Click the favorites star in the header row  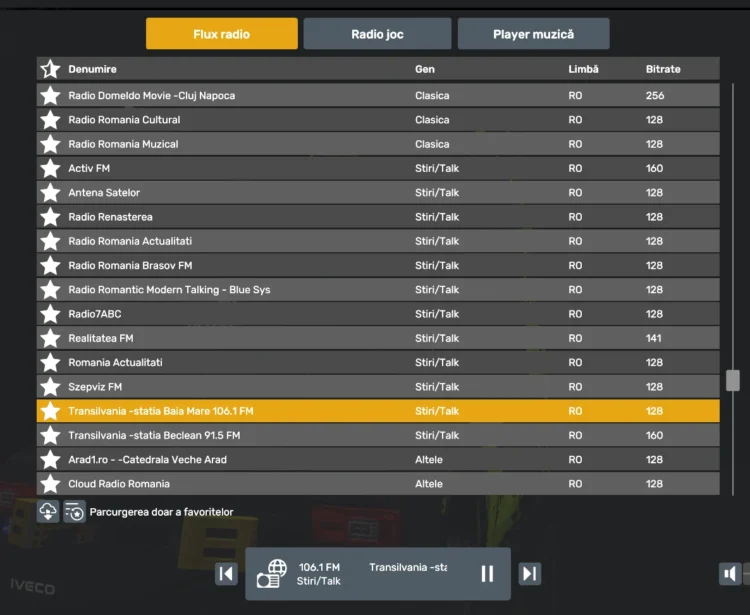(50, 69)
